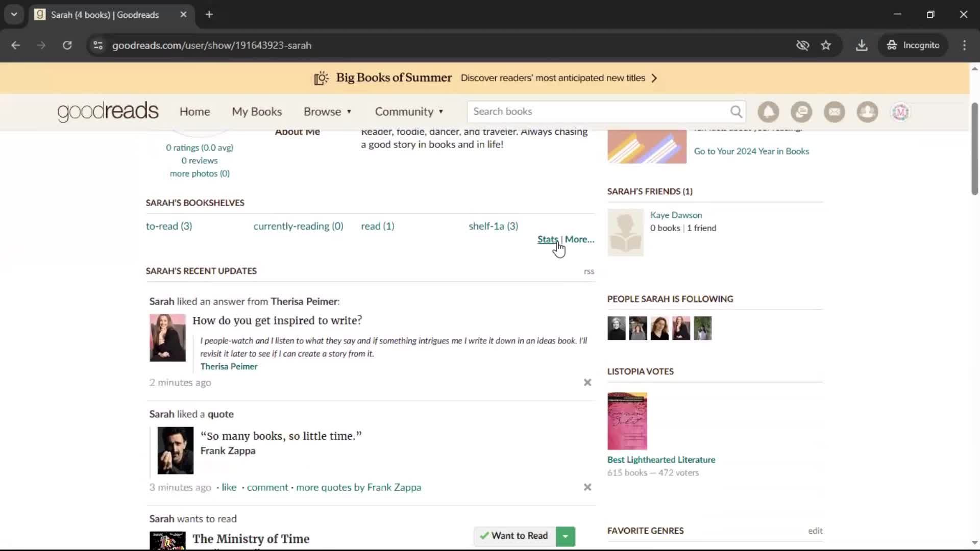The width and height of the screenshot is (980, 551).
Task: Click the banner's right chevron arrow
Action: tap(654, 78)
